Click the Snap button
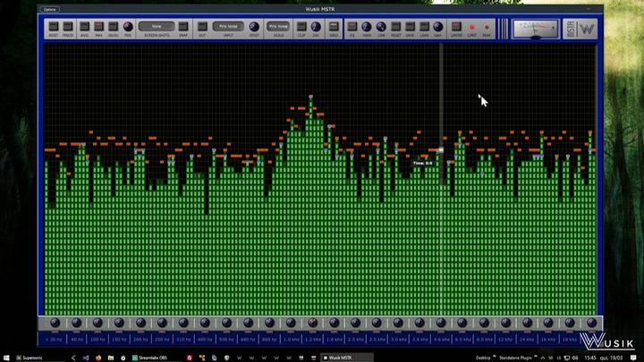Image resolution: width=644 pixels, height=362 pixels. 183,27
